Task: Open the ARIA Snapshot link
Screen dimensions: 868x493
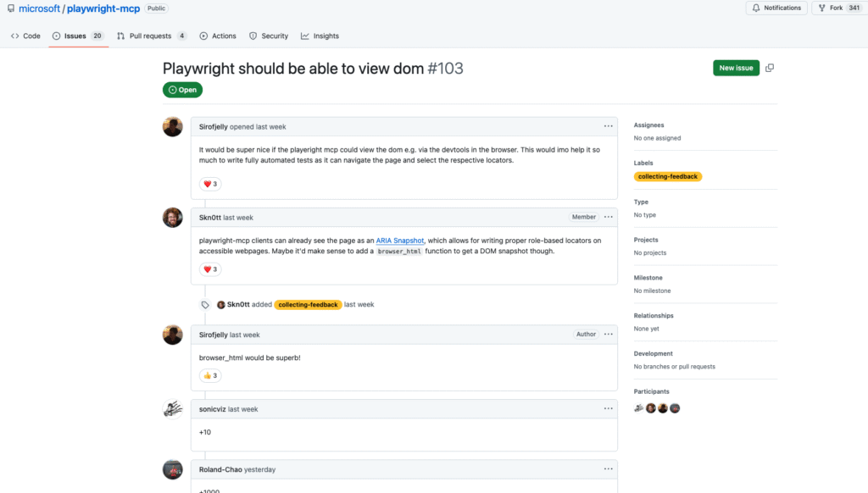Action: pos(399,240)
